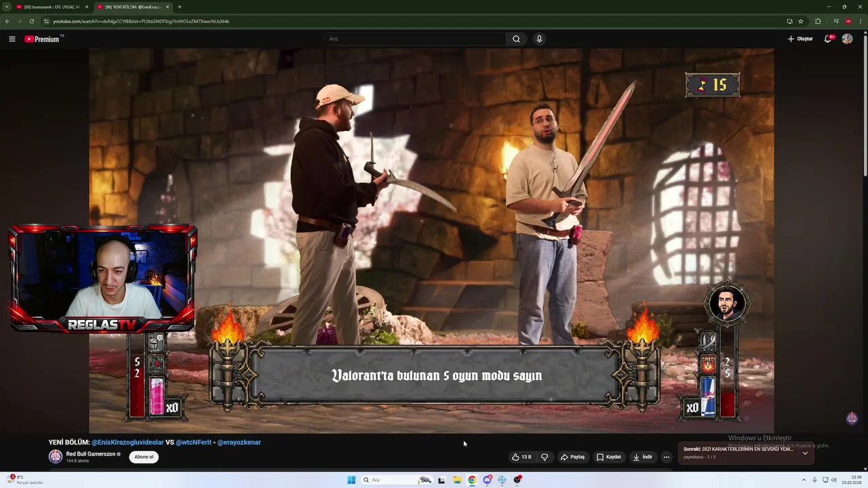Go back in browser history

pyautogui.click(x=7, y=21)
